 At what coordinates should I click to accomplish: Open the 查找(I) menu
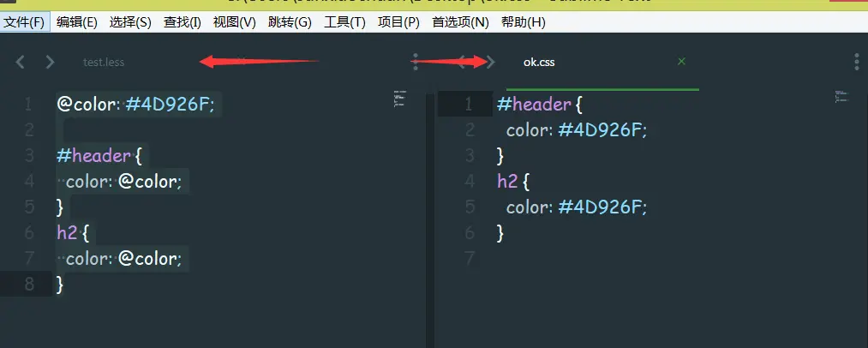tap(183, 22)
